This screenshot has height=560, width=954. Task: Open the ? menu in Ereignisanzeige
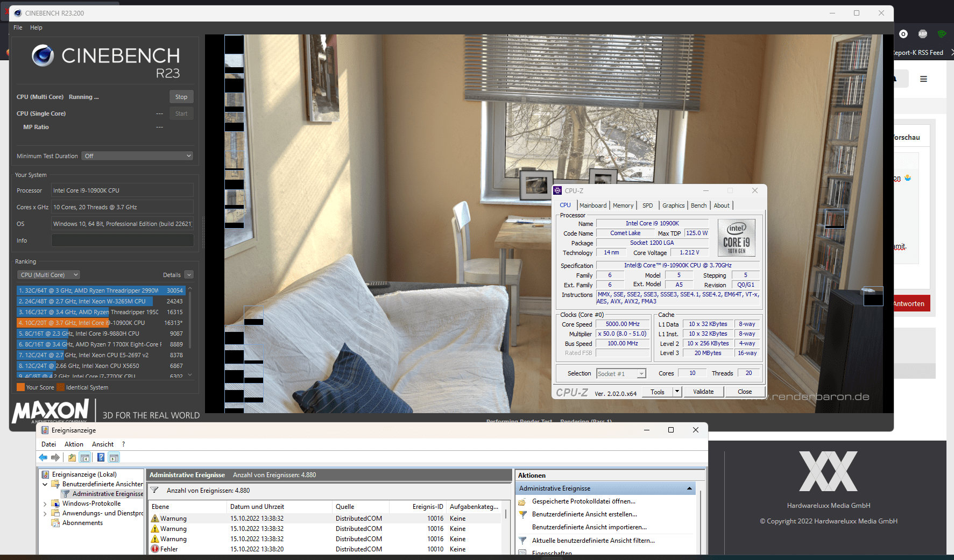123,444
